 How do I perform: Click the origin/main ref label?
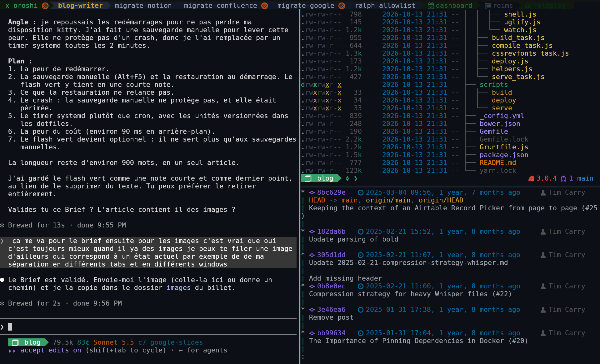(x=388, y=200)
